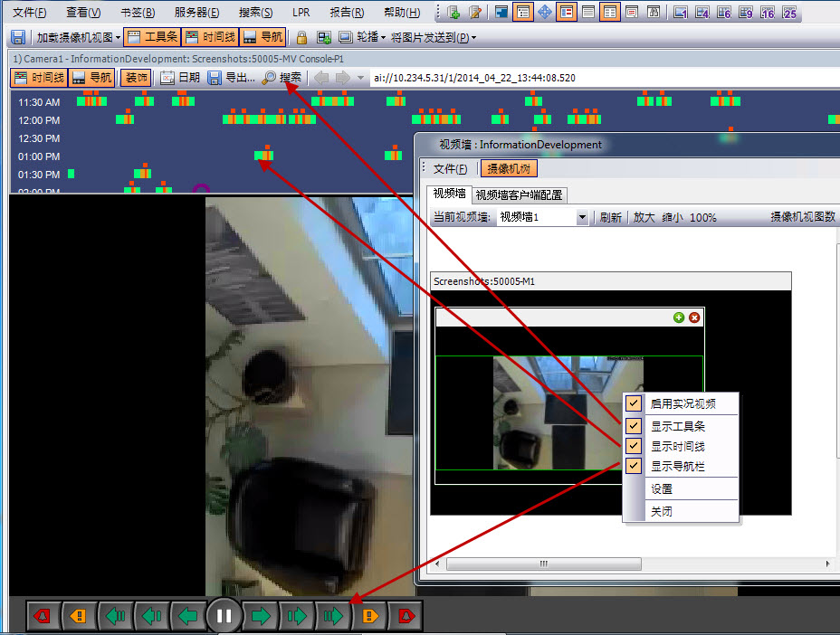This screenshot has width=840, height=635.
Task: Click the save disk icon in main toolbar
Action: (x=17, y=37)
